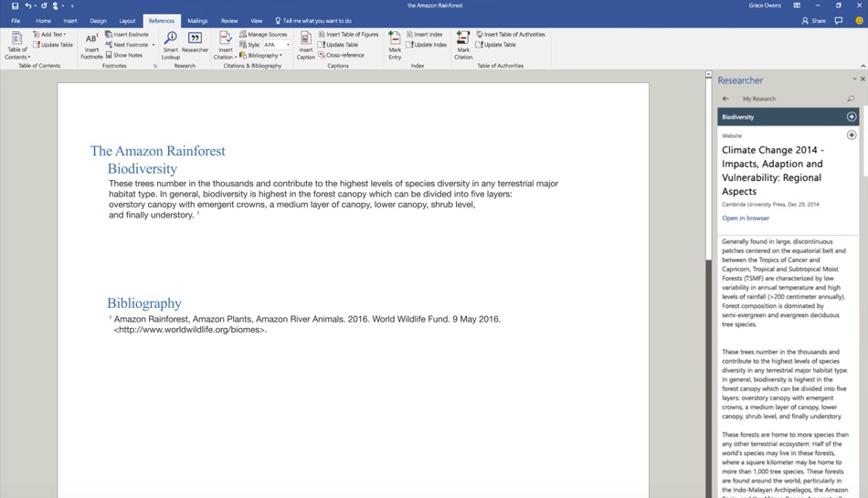This screenshot has width=868, height=498.
Task: Click the My Research label in the Researcher pane
Action: [x=759, y=99]
